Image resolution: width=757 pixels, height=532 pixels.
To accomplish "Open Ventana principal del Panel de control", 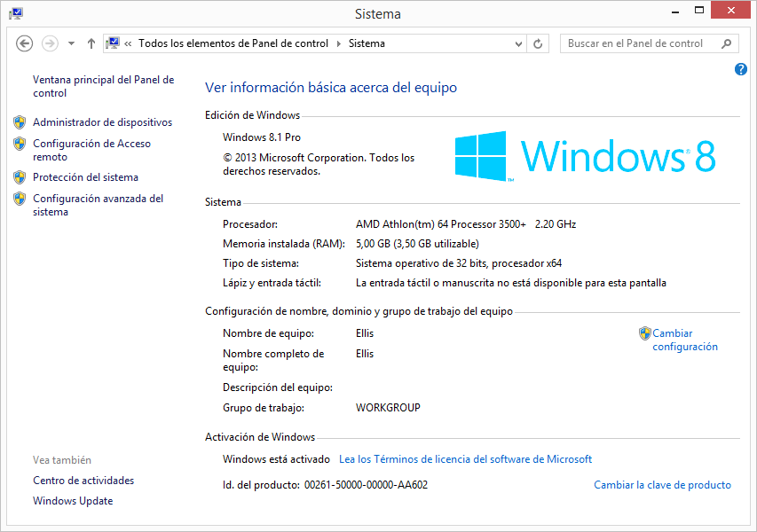I will click(x=103, y=86).
